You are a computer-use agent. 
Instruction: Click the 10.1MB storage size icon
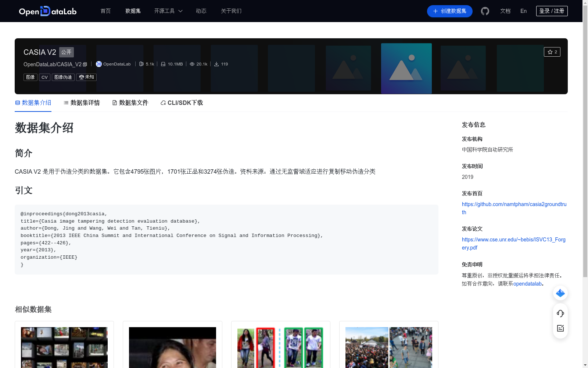pyautogui.click(x=163, y=64)
